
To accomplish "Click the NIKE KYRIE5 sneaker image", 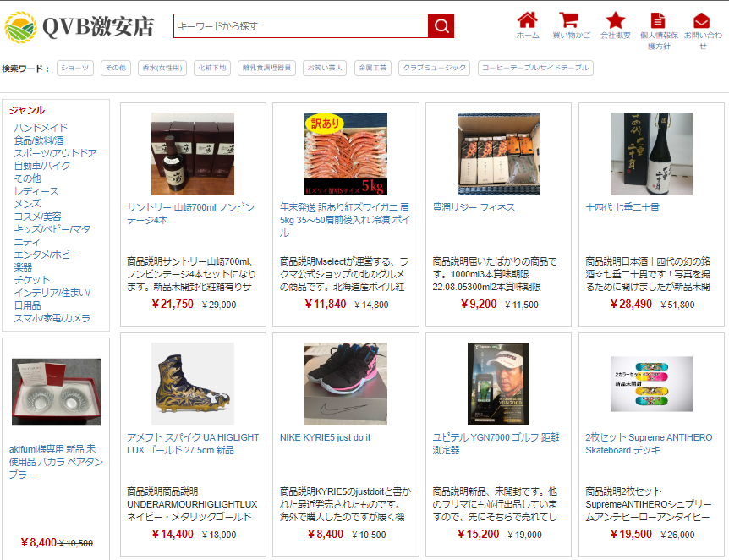I will coord(345,384).
